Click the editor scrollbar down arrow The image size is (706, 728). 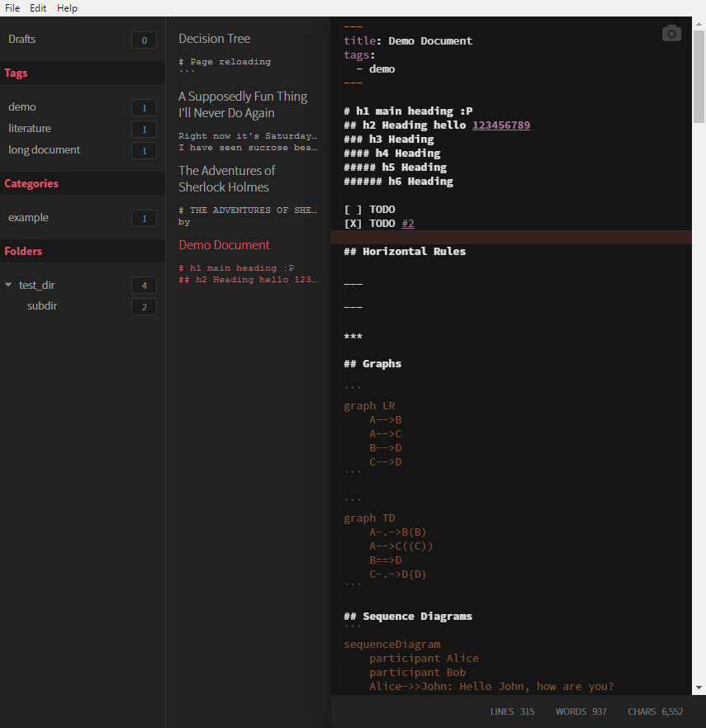click(x=699, y=687)
